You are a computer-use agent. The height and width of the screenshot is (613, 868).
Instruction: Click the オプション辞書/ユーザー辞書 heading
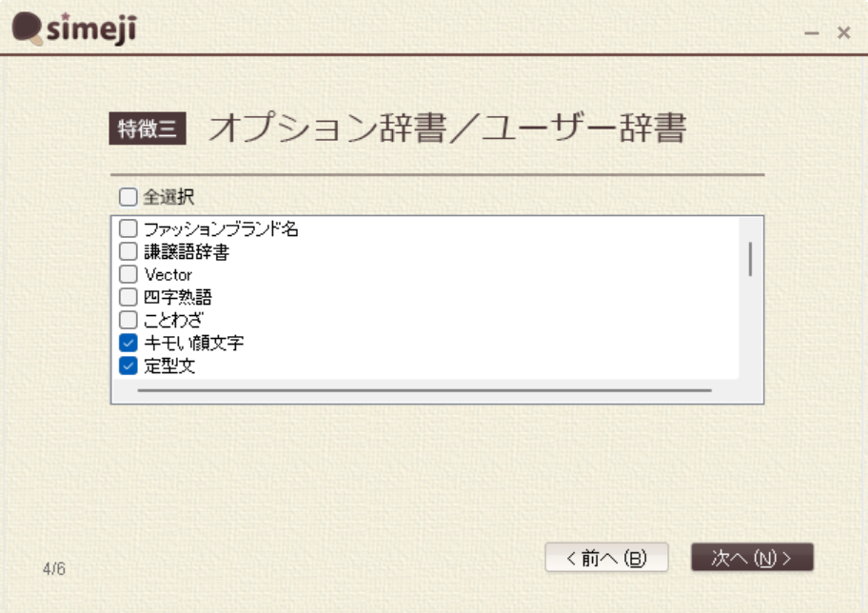click(x=446, y=129)
